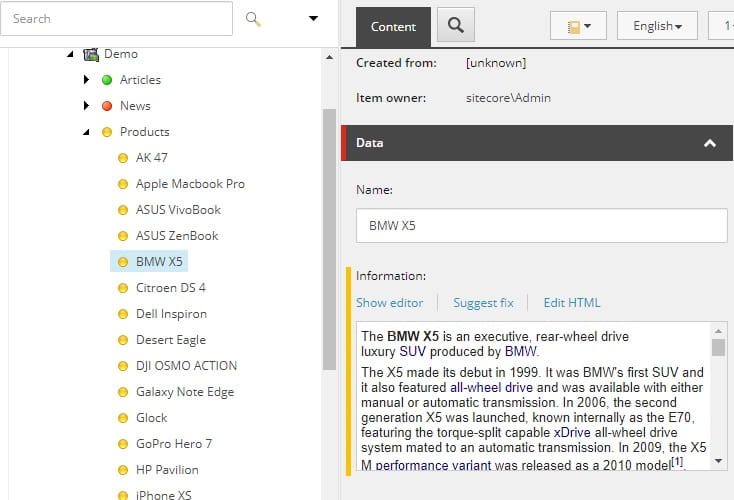
Task: Click the yellow icon beside Dell Inspiron
Action: pyautogui.click(x=123, y=314)
